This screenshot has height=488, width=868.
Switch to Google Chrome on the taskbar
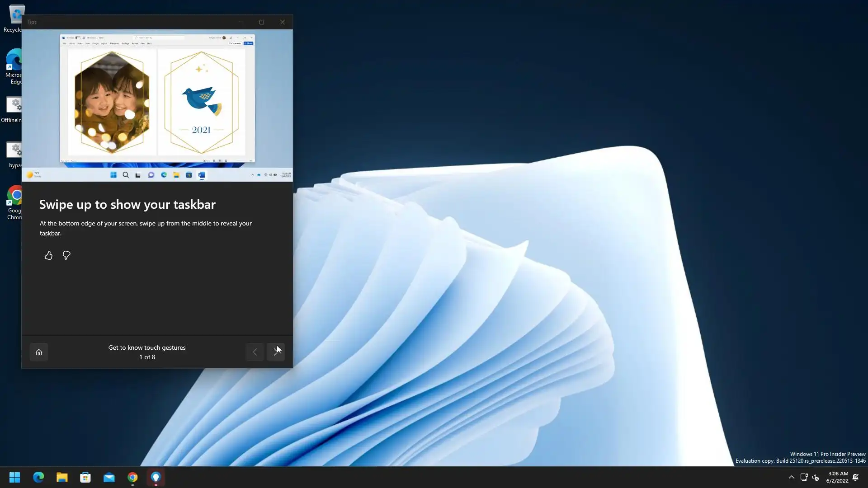click(x=132, y=477)
